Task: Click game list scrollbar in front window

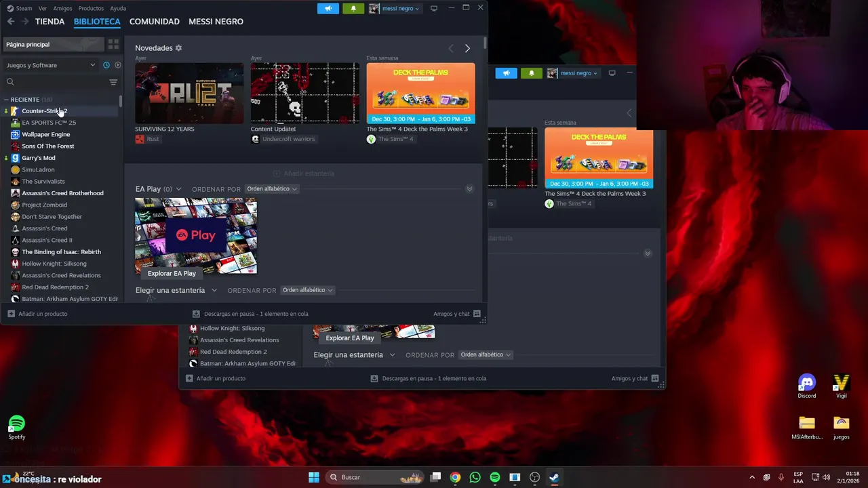Action: 121,102
